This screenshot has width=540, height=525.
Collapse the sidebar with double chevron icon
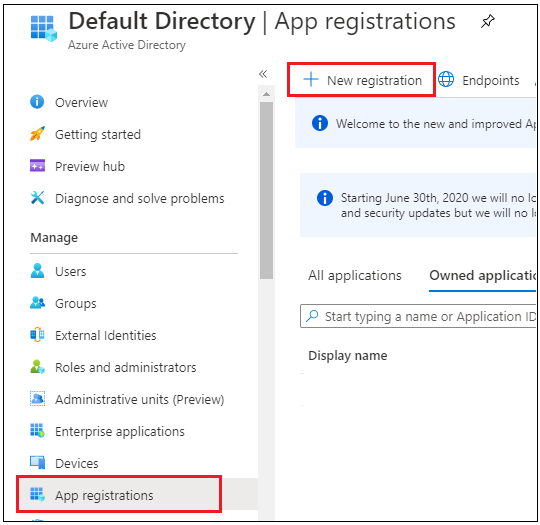tap(263, 74)
